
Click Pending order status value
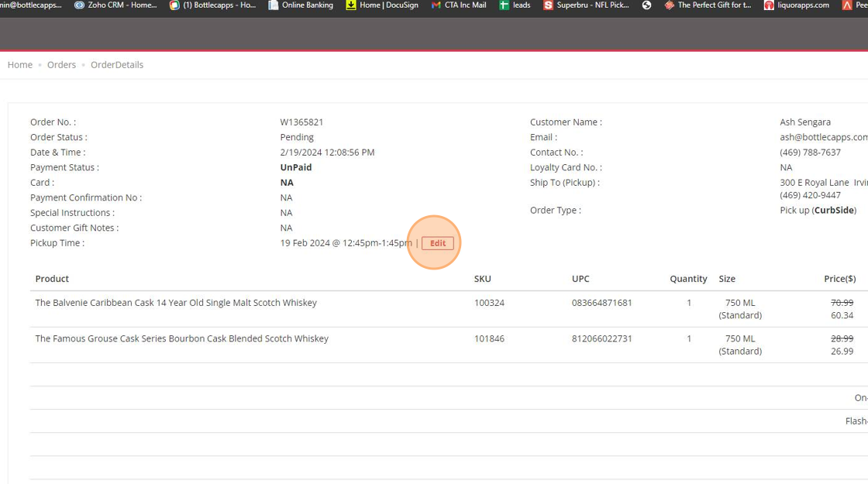click(x=297, y=137)
